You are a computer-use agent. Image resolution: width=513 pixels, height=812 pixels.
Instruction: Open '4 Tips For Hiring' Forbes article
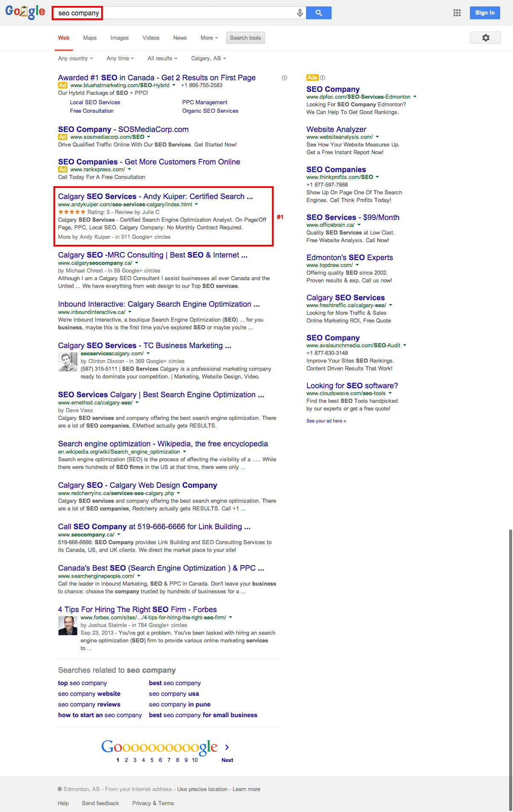137,610
